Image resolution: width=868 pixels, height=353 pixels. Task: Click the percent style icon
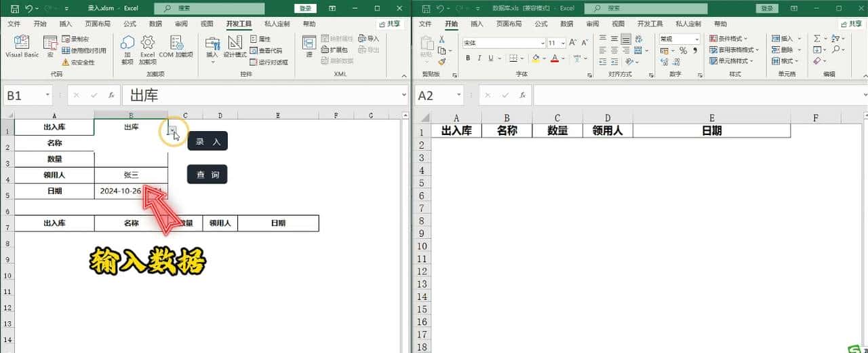(683, 51)
